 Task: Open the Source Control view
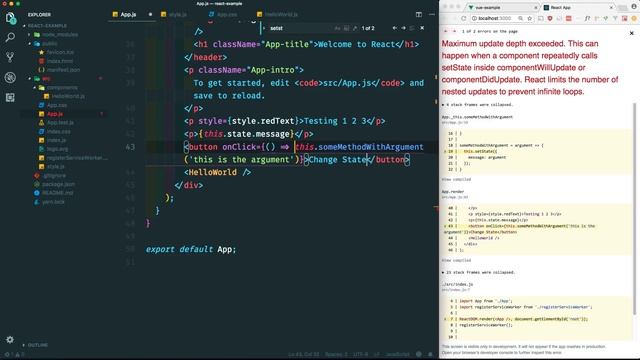coord(10,57)
